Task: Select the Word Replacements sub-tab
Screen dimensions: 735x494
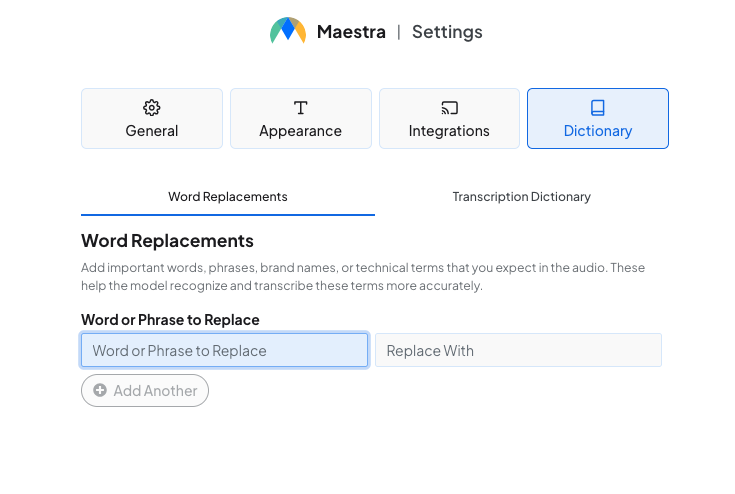Action: pyautogui.click(x=228, y=197)
